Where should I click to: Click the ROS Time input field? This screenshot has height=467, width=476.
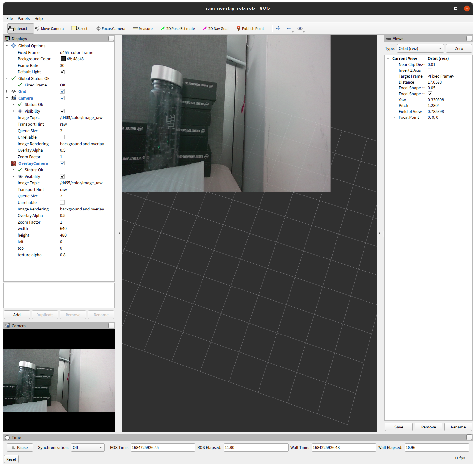pos(163,447)
